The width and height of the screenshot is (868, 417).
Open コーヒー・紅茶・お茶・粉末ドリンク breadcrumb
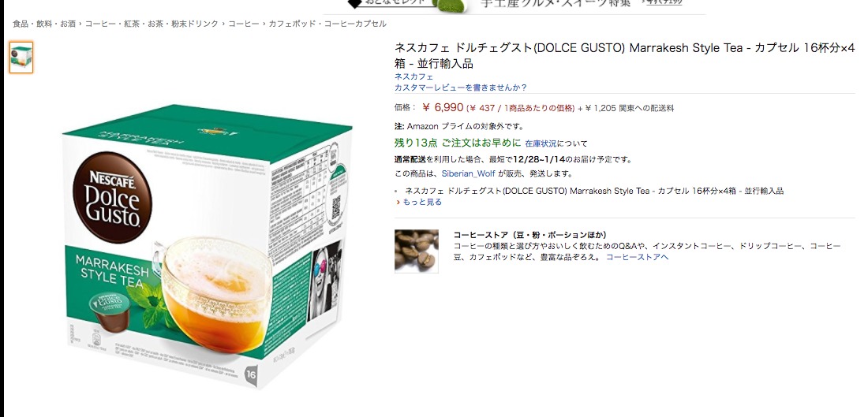tap(152, 24)
